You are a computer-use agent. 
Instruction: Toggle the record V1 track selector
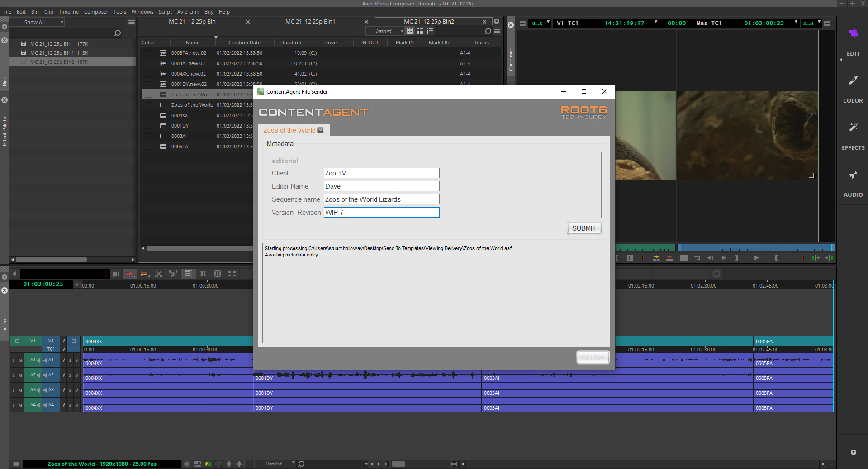click(x=51, y=341)
